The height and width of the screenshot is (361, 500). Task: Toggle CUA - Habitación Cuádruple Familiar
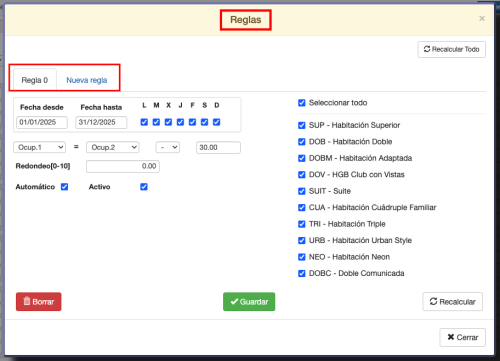coord(302,208)
